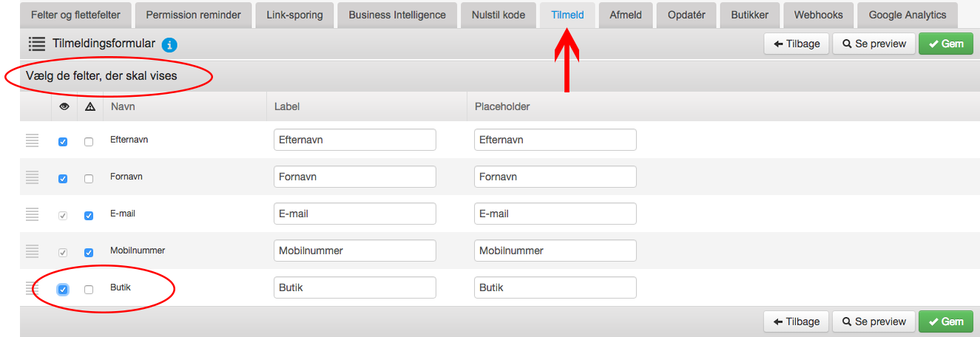Click the list icon left of Tilmeldingsformular
The height and width of the screenshot is (337, 980).
[x=38, y=44]
